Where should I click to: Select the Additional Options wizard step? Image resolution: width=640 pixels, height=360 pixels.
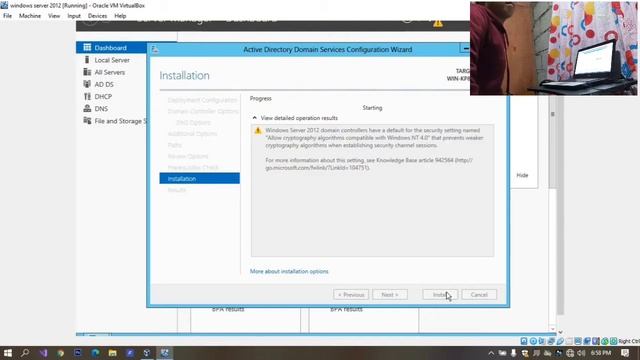(x=192, y=134)
